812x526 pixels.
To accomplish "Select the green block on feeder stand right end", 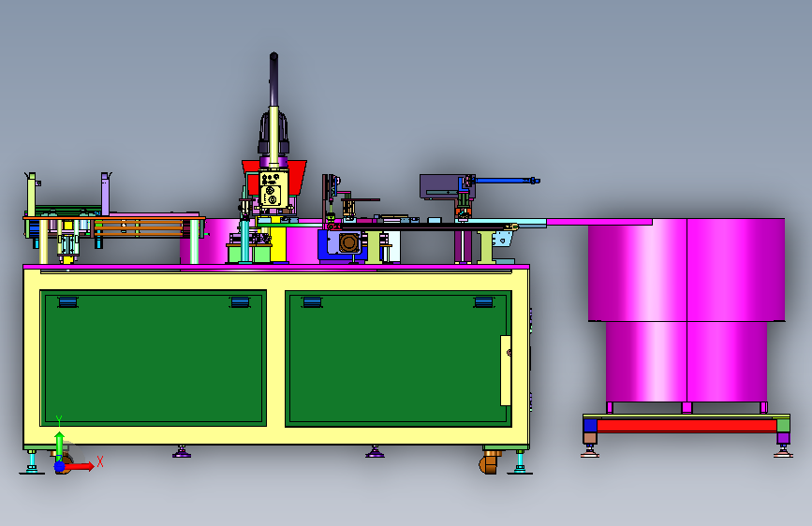I will click(x=784, y=426).
